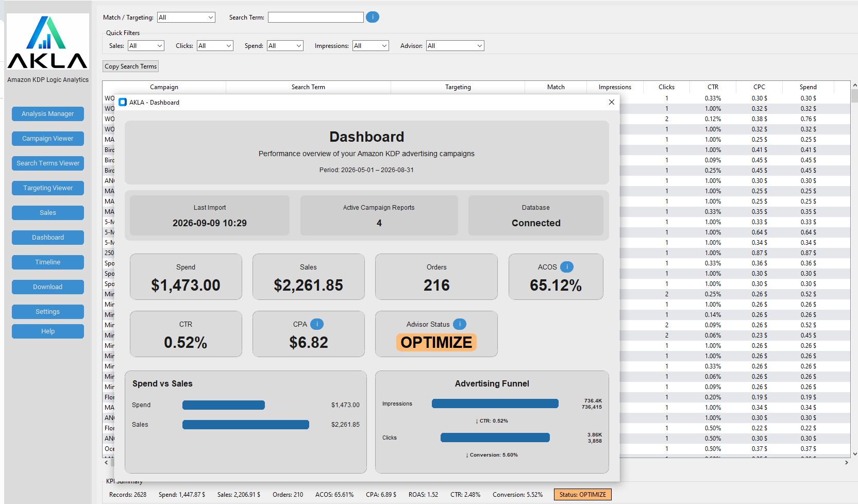Close the AKLA Dashboard dialog
Image resolution: width=858 pixels, height=504 pixels.
click(x=612, y=102)
